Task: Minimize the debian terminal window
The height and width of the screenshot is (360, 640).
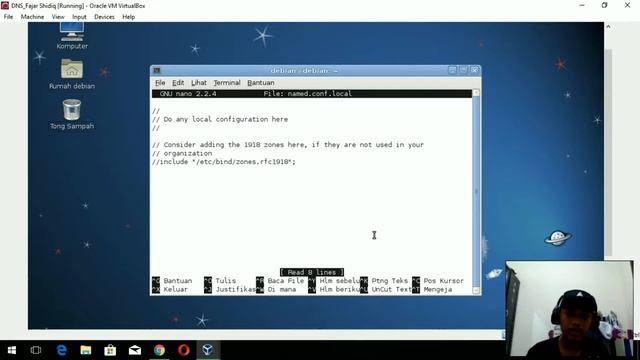Action: tap(452, 70)
